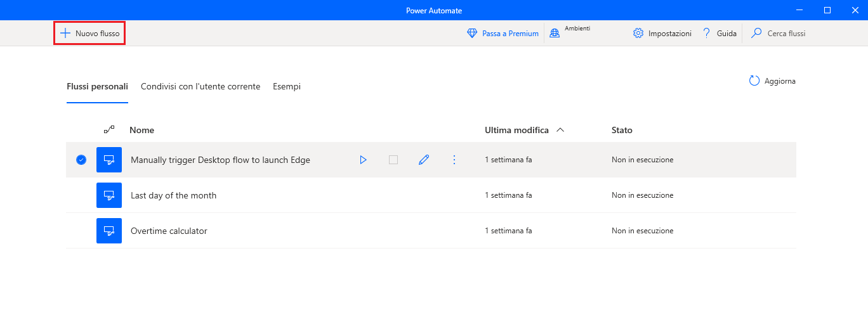868x310 pixels.
Task: Switch to the Flussi personali tab
Action: 97,87
